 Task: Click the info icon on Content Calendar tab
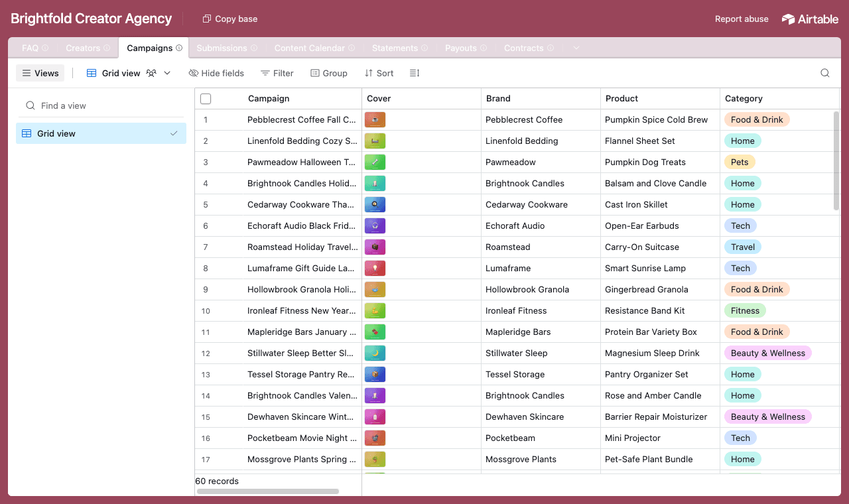(352, 48)
